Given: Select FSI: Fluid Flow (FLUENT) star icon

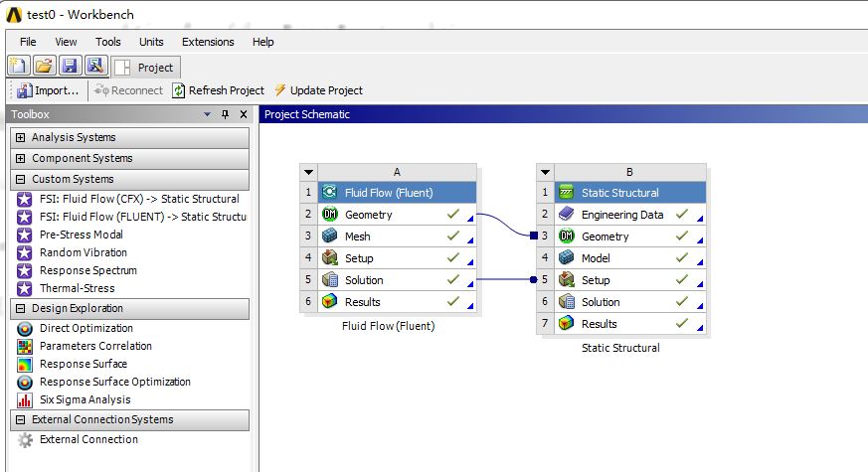Looking at the screenshot, I should click(x=24, y=217).
